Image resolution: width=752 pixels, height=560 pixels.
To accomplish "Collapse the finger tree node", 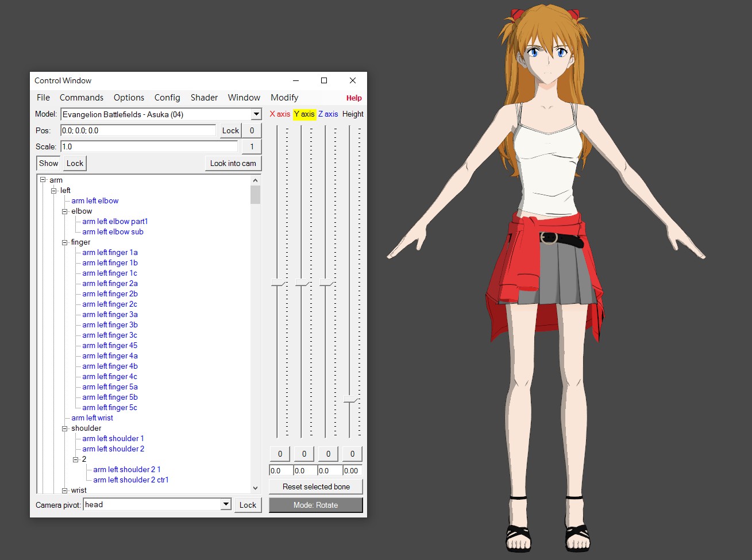I will (65, 242).
